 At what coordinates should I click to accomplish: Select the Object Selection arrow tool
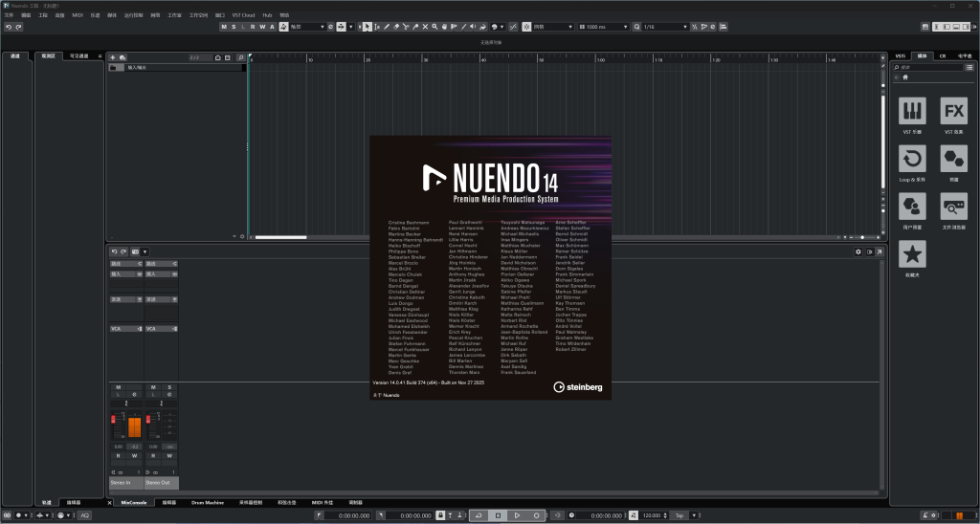367,27
